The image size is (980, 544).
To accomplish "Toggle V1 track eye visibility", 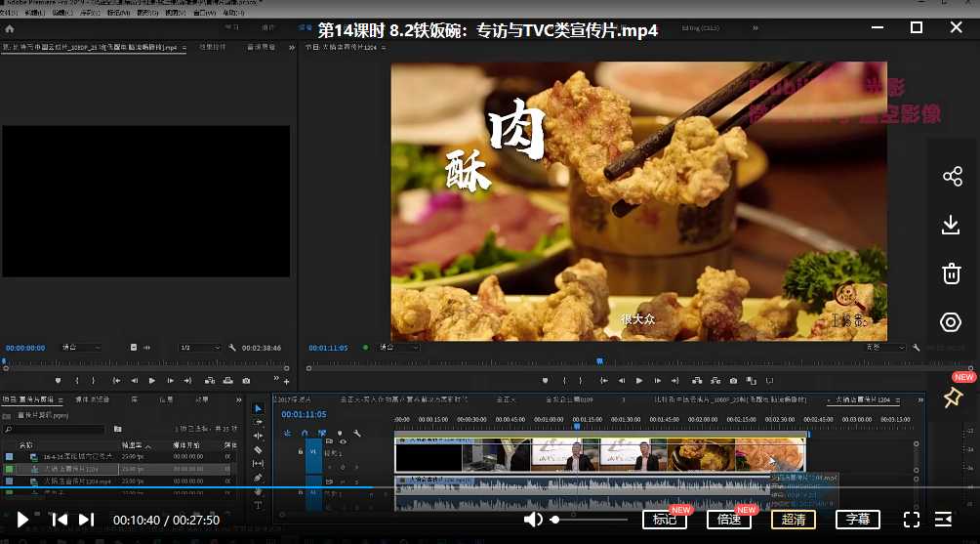I will 343,442.
